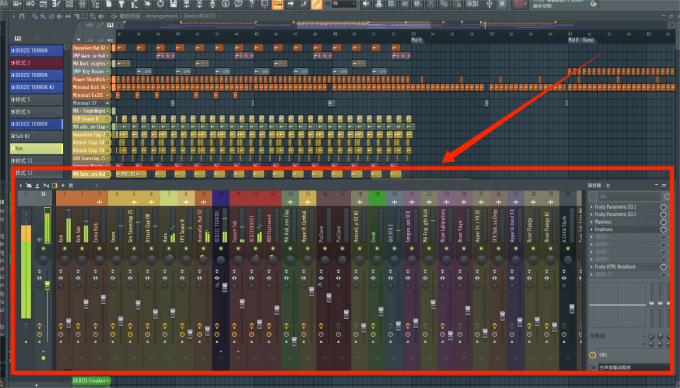This screenshot has height=388, width=680.
Task: Disable the Emphasis effect slot
Action: coord(663,229)
